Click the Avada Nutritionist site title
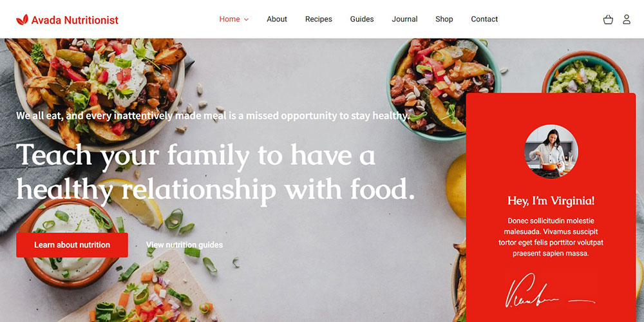644x322 pixels. [x=75, y=20]
